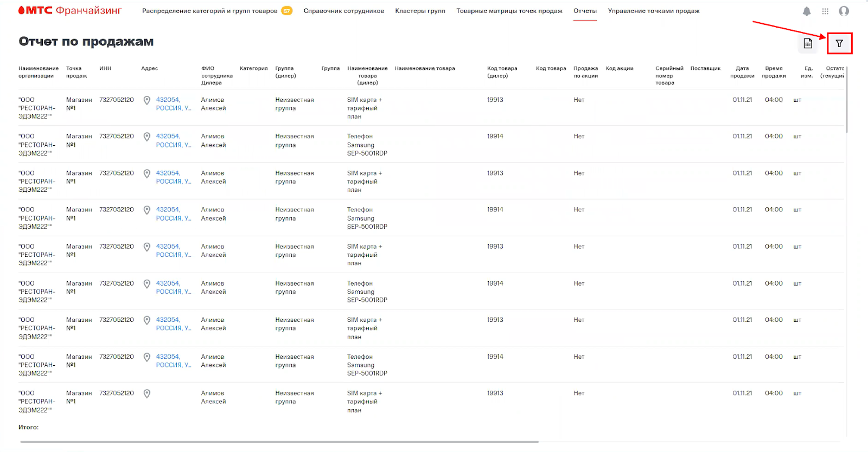Screen dimensions: 868x452
Task: Click the location pin in the first table row
Action: coord(146,100)
